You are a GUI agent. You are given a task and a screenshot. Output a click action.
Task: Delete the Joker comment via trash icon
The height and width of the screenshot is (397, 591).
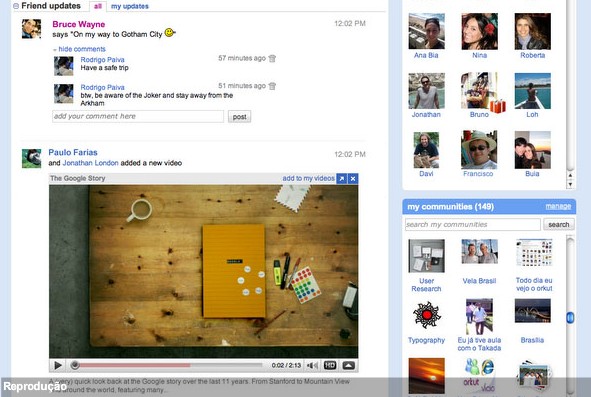pyautogui.click(x=272, y=86)
